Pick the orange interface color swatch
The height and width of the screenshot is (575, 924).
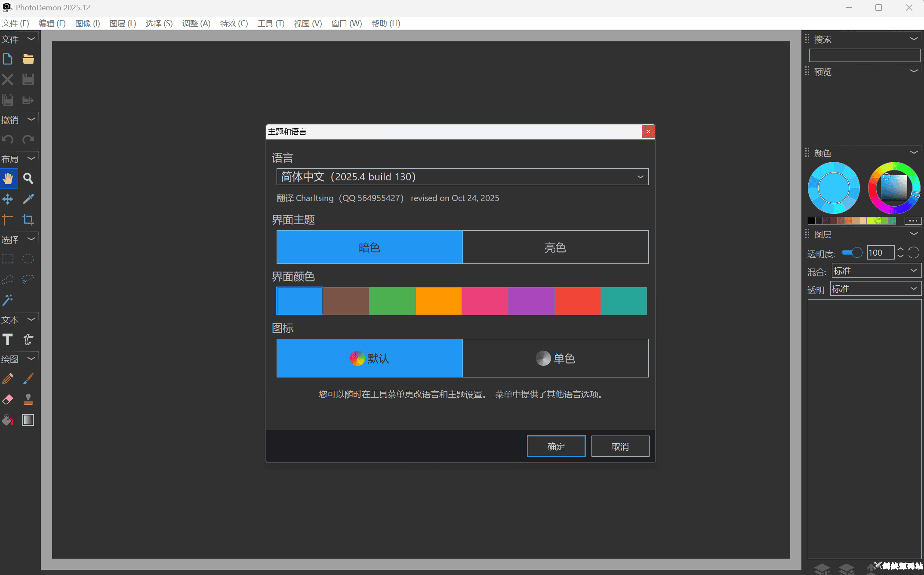(x=438, y=301)
